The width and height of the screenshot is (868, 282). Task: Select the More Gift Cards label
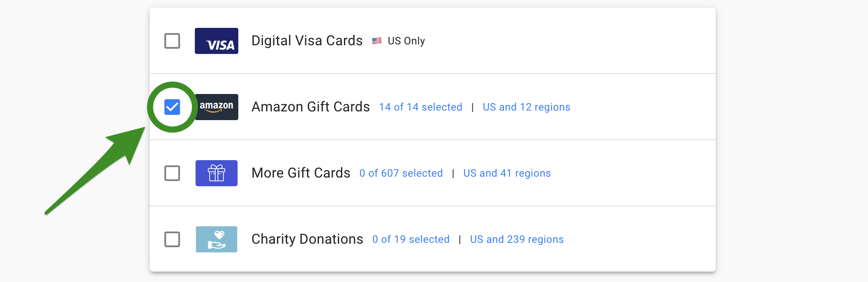301,173
